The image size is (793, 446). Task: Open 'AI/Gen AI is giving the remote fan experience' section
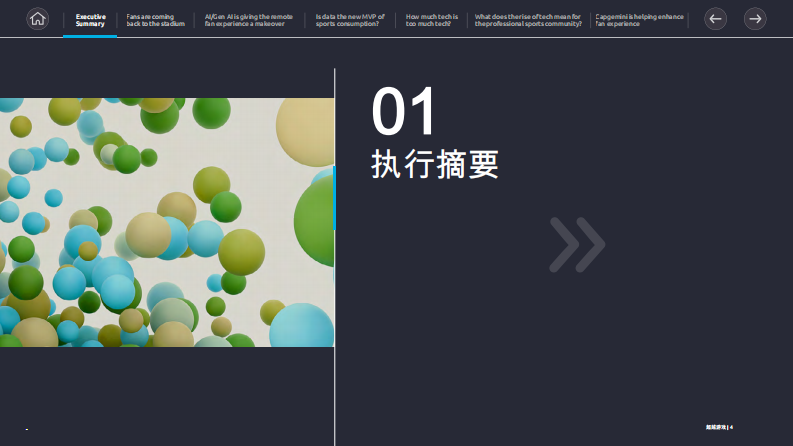pos(249,20)
